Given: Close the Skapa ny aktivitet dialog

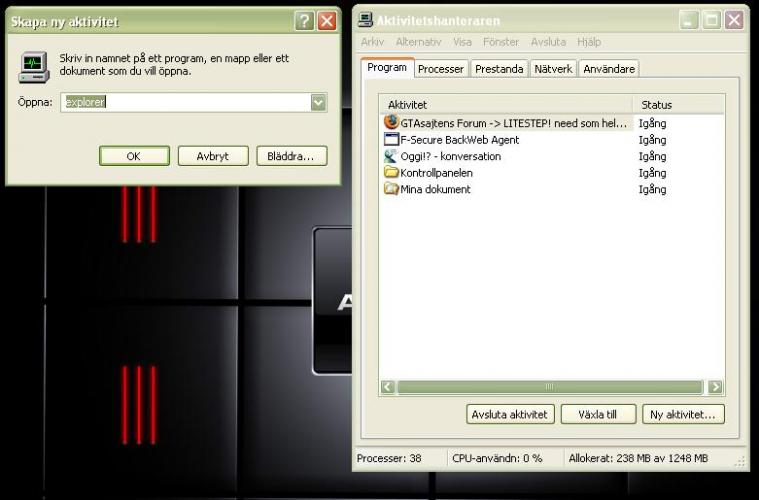Looking at the screenshot, I should [x=327, y=21].
